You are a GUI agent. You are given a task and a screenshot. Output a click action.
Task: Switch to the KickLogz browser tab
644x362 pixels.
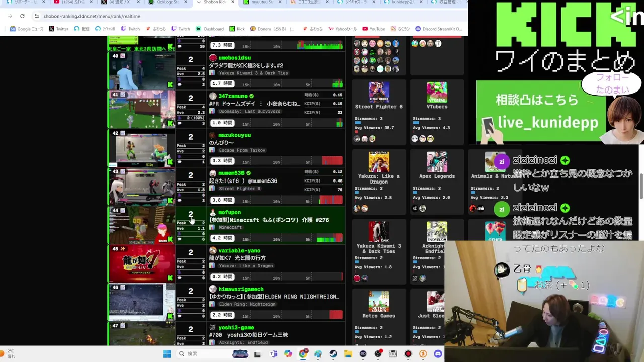click(169, 3)
